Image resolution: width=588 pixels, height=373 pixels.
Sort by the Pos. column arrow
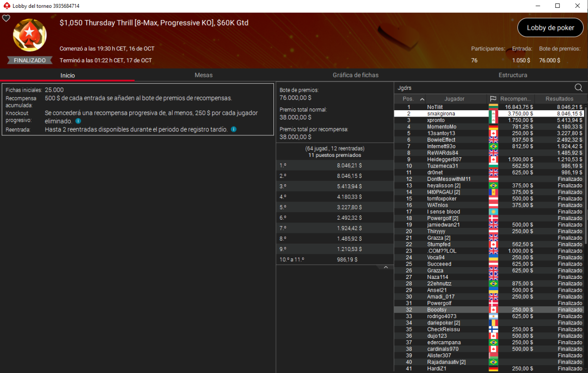pyautogui.click(x=422, y=99)
